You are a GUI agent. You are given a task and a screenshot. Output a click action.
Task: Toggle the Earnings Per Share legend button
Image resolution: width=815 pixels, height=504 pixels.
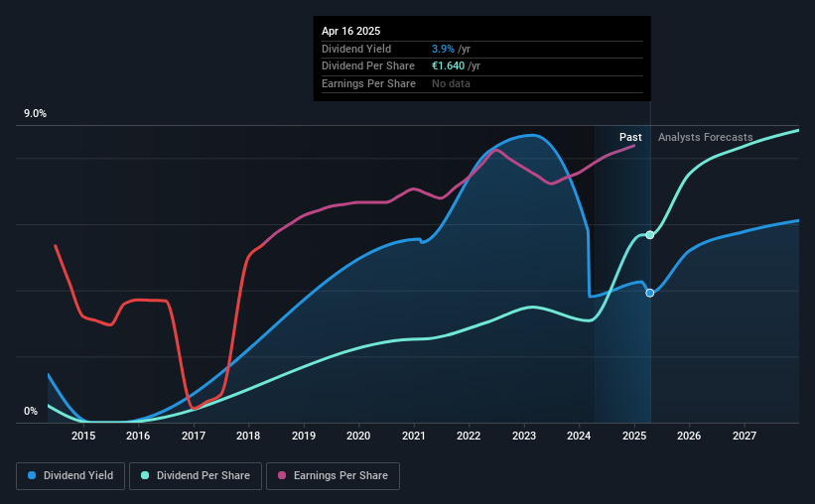333,476
